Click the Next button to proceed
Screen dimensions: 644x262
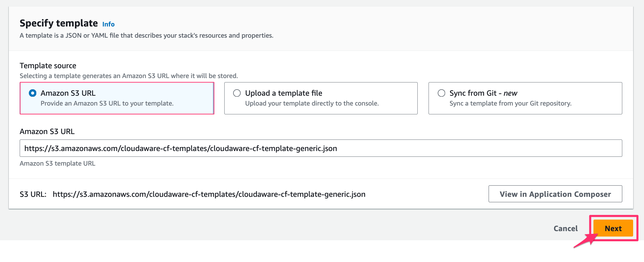[613, 228]
